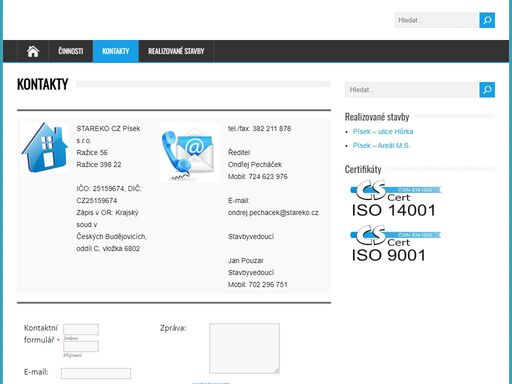Click the ondrej.pechacek@stareko.cz email address
Image resolution: width=512 pixels, height=384 pixels.
click(273, 213)
